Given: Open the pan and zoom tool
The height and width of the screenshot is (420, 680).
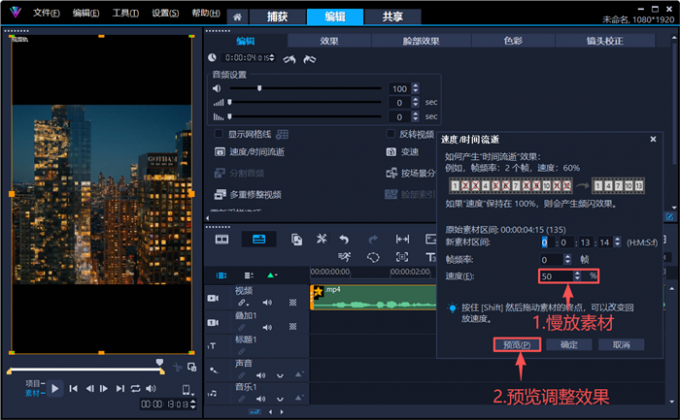Looking at the screenshot, I should click(x=402, y=257).
